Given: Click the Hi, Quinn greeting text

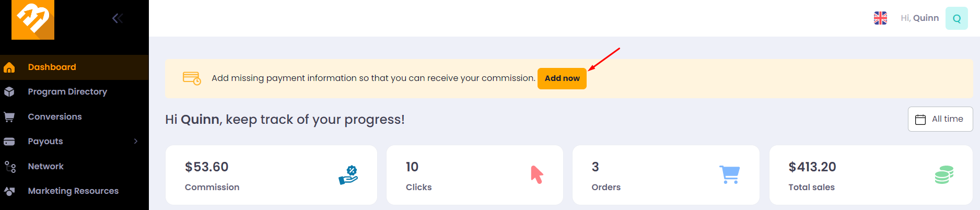Looking at the screenshot, I should coord(919,18).
